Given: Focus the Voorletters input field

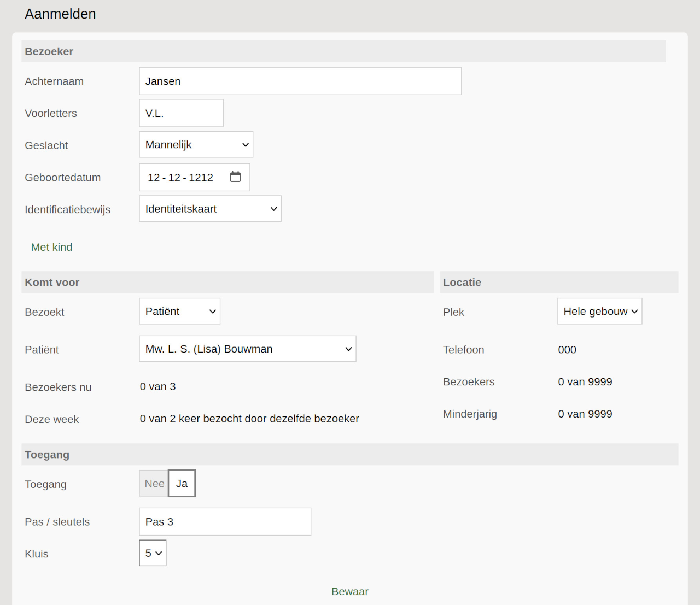Looking at the screenshot, I should click(181, 114).
